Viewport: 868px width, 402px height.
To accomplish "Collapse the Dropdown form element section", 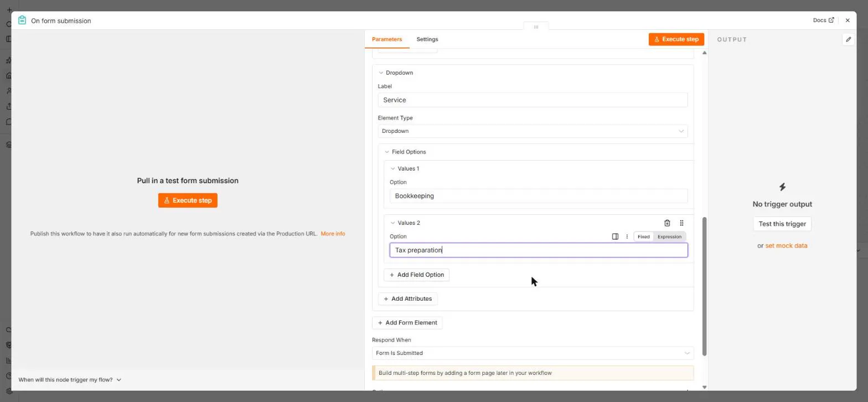I will pos(381,73).
